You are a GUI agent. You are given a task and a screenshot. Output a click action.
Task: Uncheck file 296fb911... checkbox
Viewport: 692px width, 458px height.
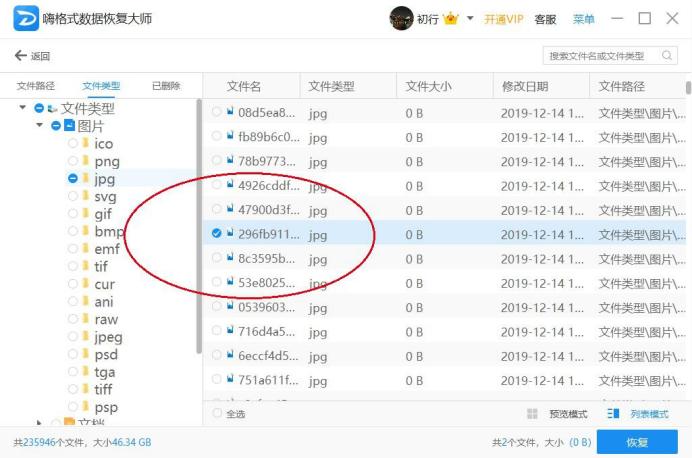pos(216,233)
